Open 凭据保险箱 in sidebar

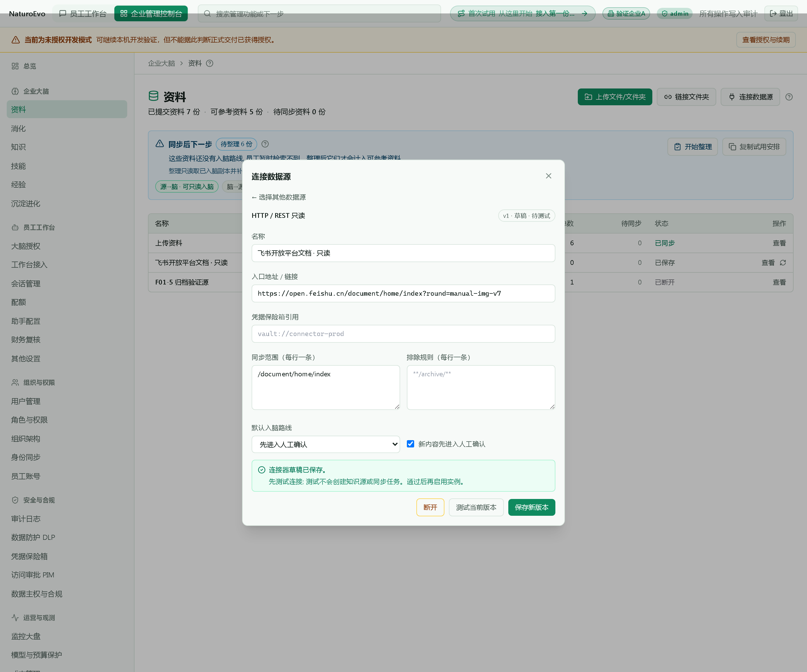29,556
